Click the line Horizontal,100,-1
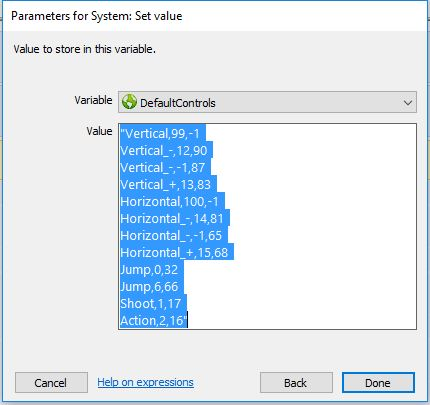 tap(169, 202)
